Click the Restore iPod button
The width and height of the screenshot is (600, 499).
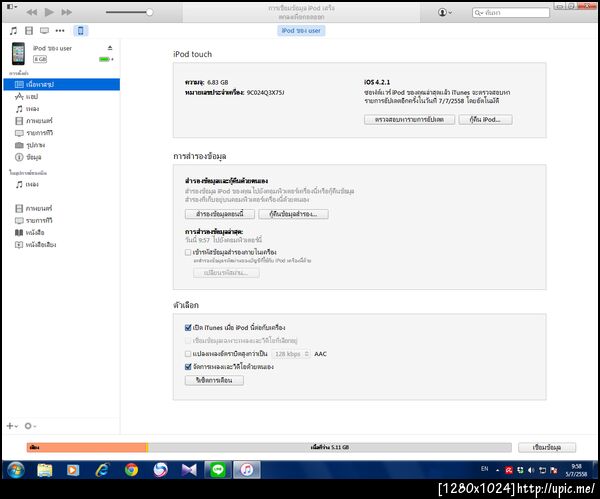point(485,119)
